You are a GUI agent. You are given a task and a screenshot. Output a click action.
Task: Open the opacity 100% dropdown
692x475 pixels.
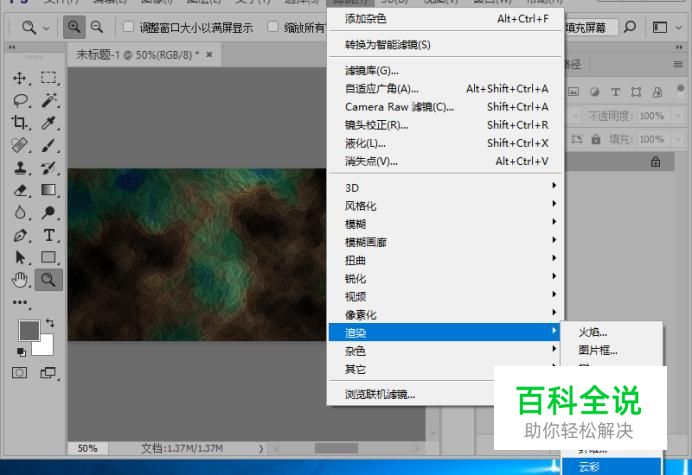coord(677,116)
